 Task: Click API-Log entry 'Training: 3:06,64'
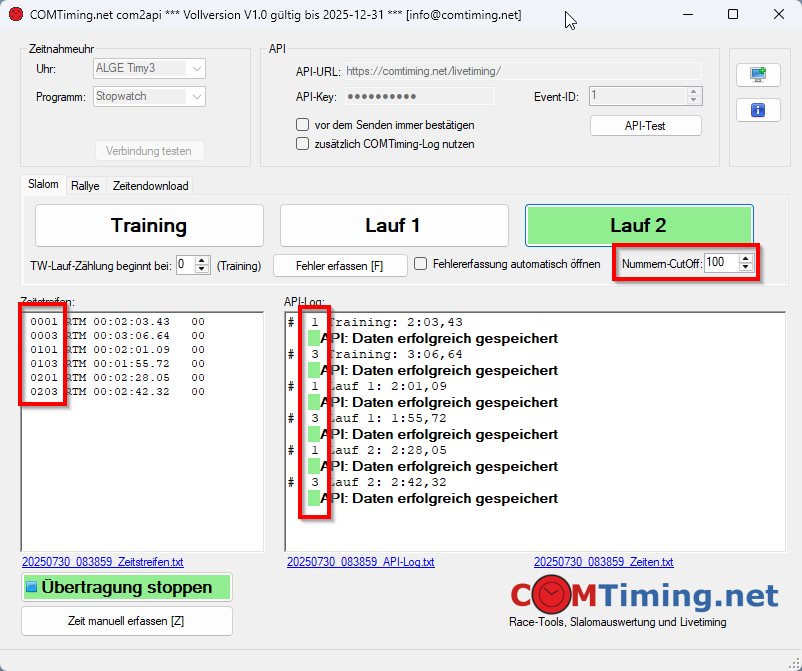394,354
